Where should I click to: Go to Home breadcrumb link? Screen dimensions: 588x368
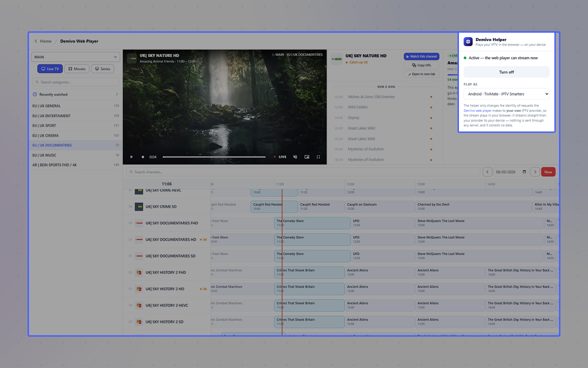click(x=46, y=41)
